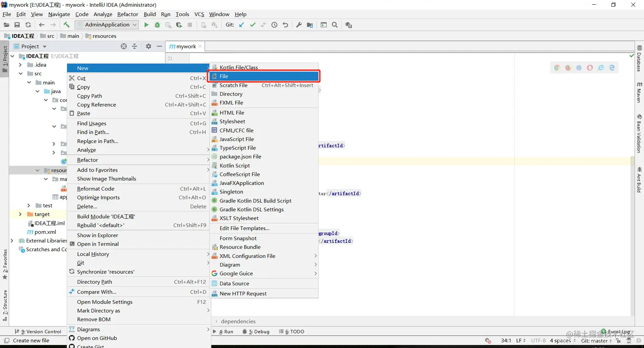
Task: Open in Chrome browser icon in editor
Action: (x=557, y=68)
